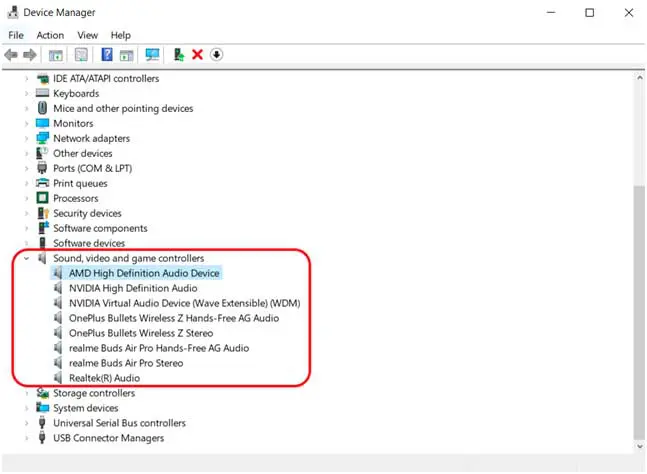The width and height of the screenshot is (647, 474).
Task: Click the Help question mark toolbar icon
Action: click(107, 54)
